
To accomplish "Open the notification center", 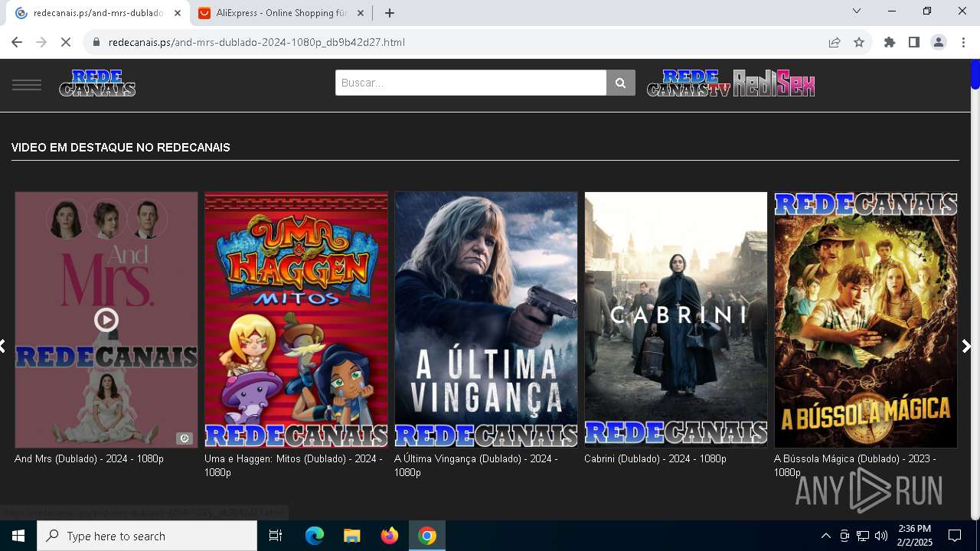I will (955, 536).
